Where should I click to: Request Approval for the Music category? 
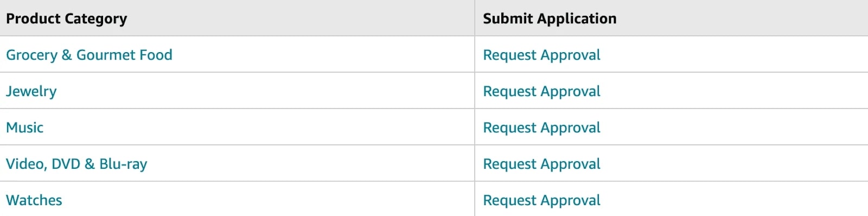coord(541,128)
